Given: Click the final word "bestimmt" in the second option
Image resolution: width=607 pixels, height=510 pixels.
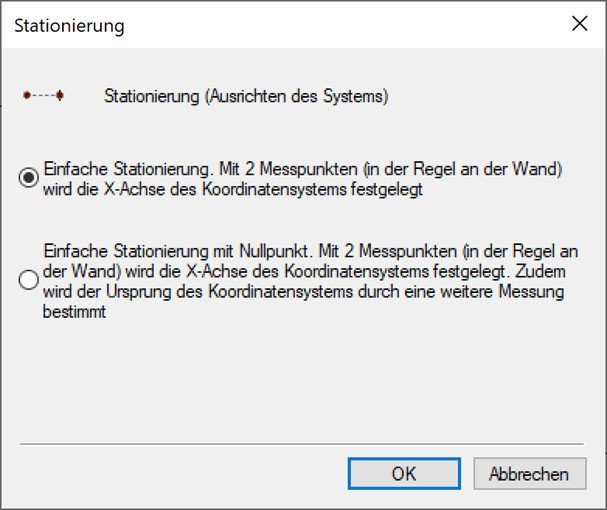Looking at the screenshot, I should click(75, 311).
